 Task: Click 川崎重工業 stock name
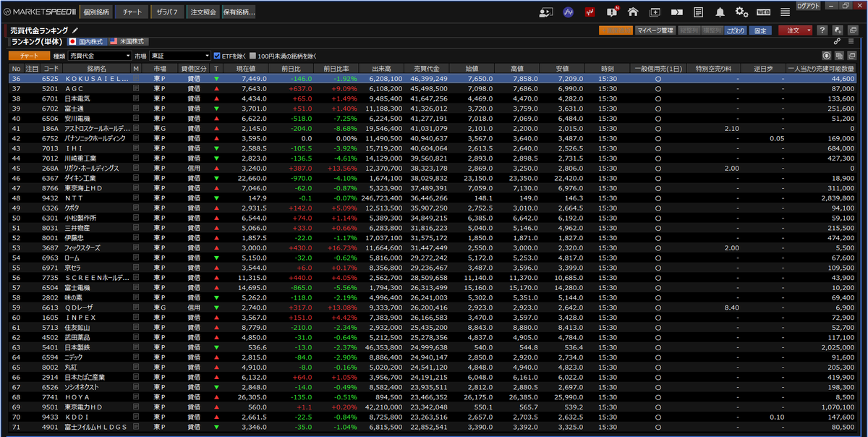point(82,158)
